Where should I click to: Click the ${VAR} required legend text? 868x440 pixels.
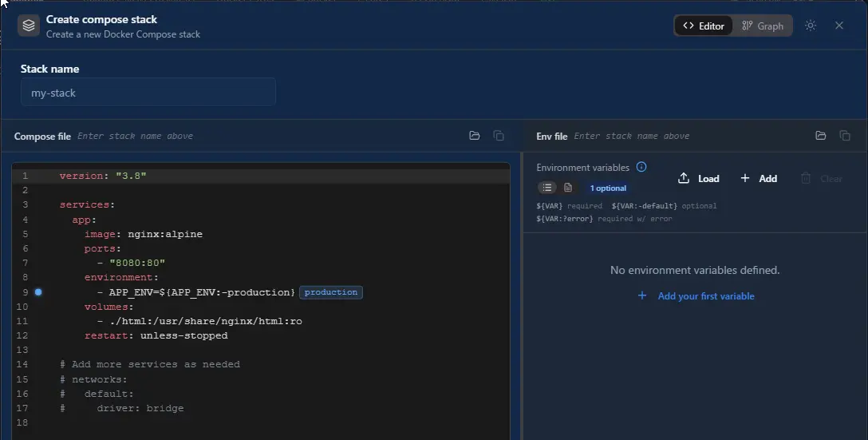click(x=569, y=205)
